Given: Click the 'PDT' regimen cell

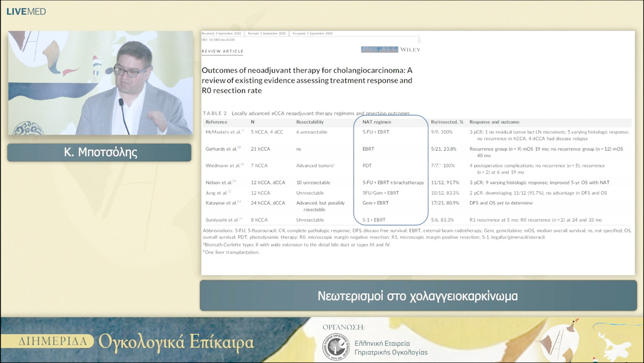Looking at the screenshot, I should coord(367,165).
